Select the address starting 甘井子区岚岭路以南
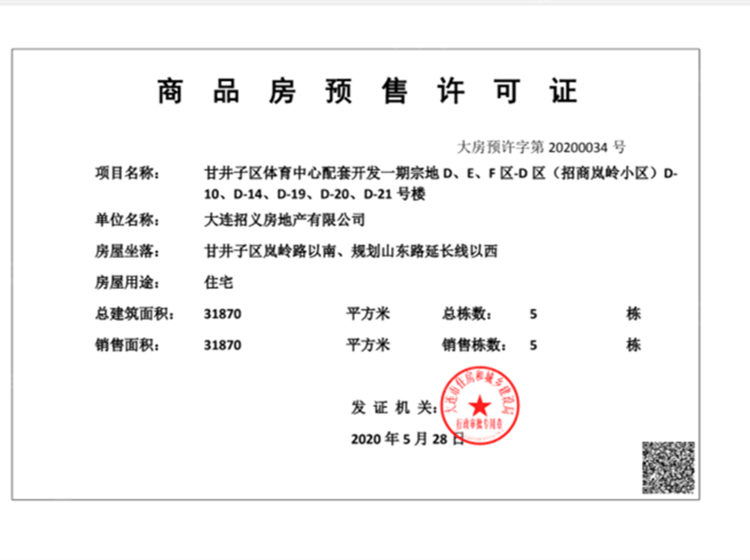Screen dimensions: 750x560 click(x=351, y=251)
